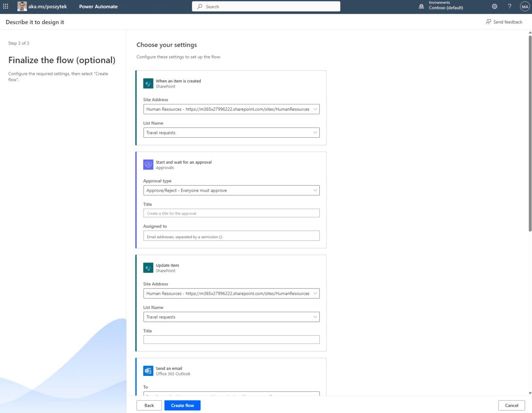Cancel the flow creation
Image resolution: width=532 pixels, height=413 pixels.
pyautogui.click(x=512, y=405)
